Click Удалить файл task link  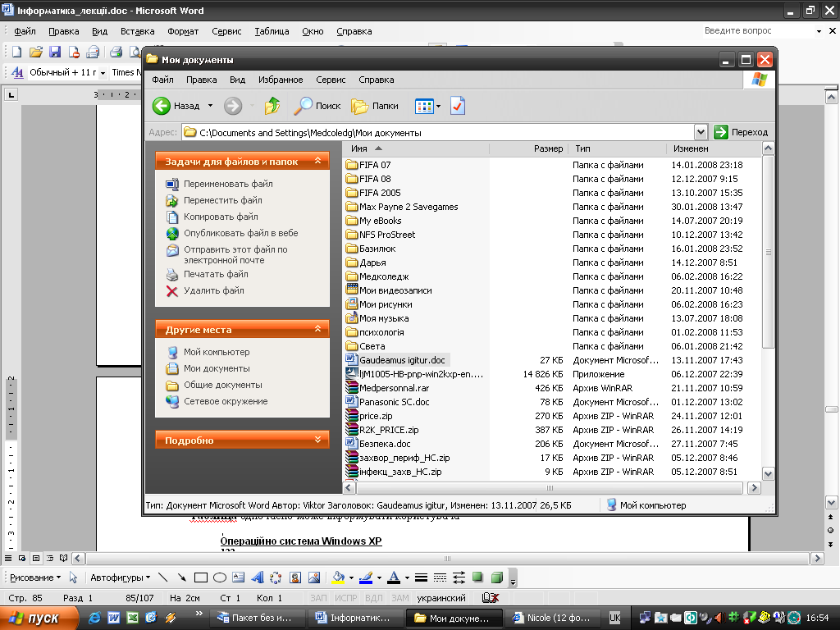pos(214,290)
